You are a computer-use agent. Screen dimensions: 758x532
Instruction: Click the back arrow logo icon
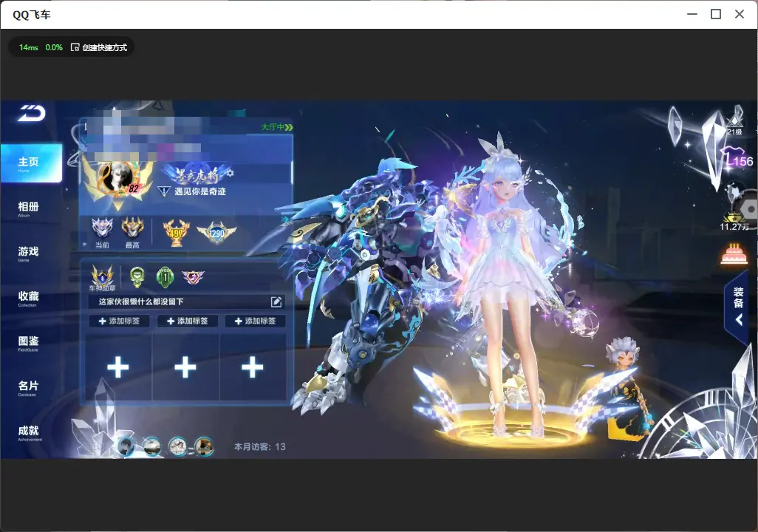[x=32, y=113]
